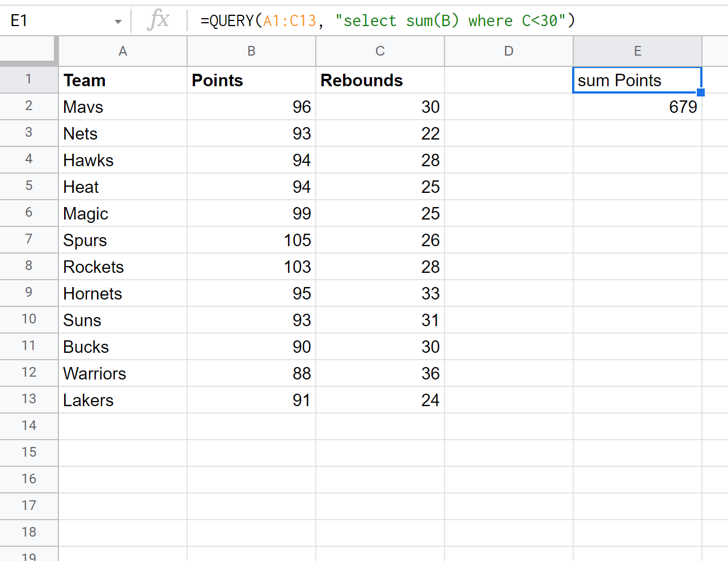Select column D header
This screenshot has height=561, width=728.
[509, 51]
